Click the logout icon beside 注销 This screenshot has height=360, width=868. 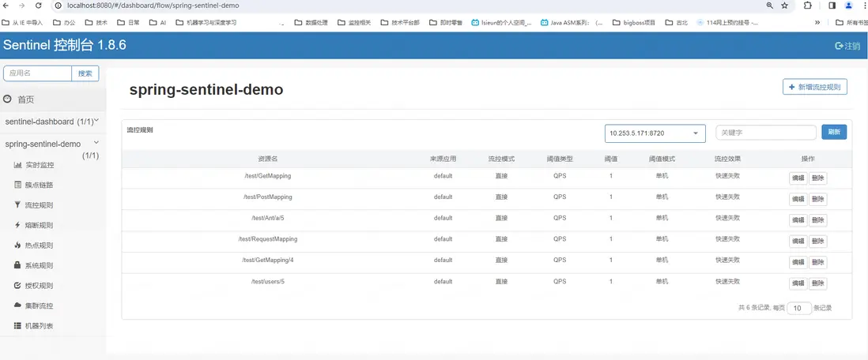point(839,46)
